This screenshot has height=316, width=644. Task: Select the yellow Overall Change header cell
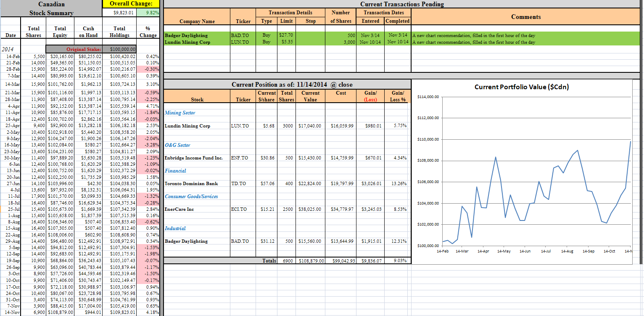[x=131, y=4]
